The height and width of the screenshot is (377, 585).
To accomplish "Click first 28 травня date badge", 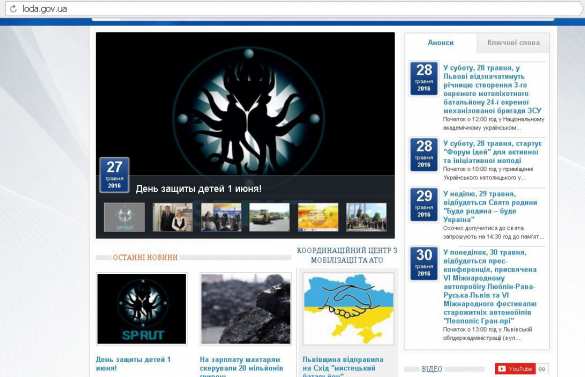I will [424, 78].
